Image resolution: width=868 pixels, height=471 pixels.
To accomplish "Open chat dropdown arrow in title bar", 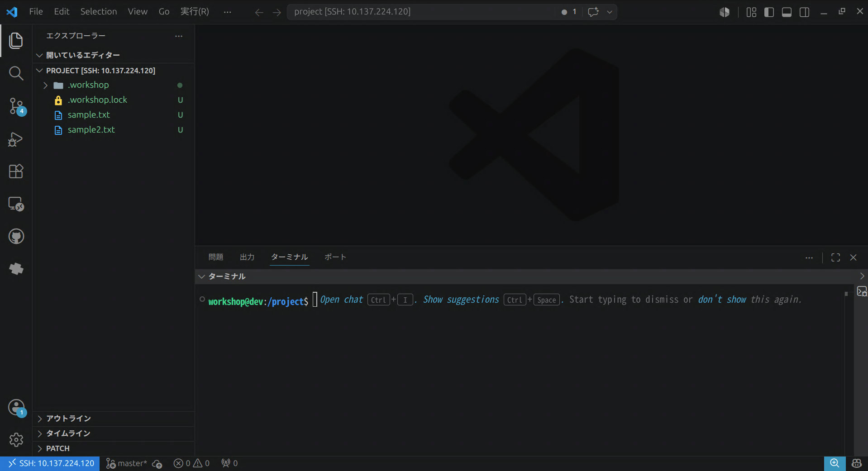I will tap(610, 12).
